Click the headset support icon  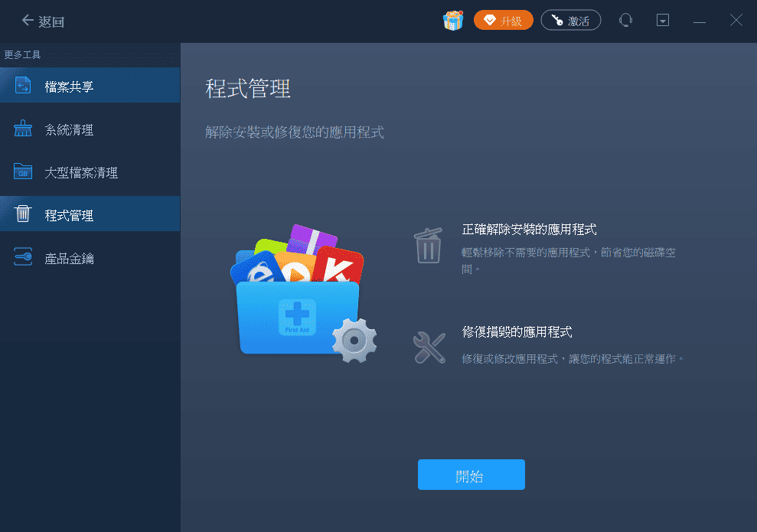coord(625,20)
